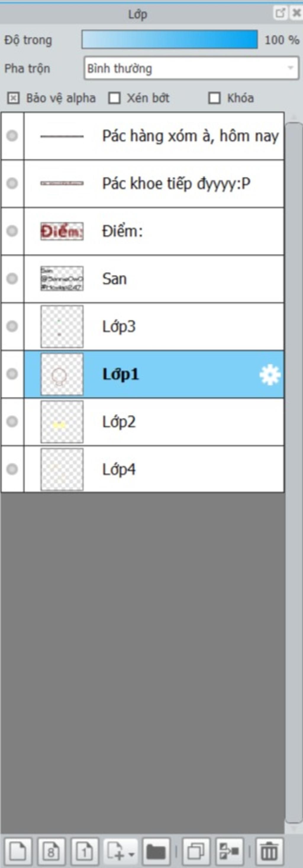Click the Lớp4 layer thumbnail
Image resolution: width=303 pixels, height=868 pixels.
pos(62,469)
